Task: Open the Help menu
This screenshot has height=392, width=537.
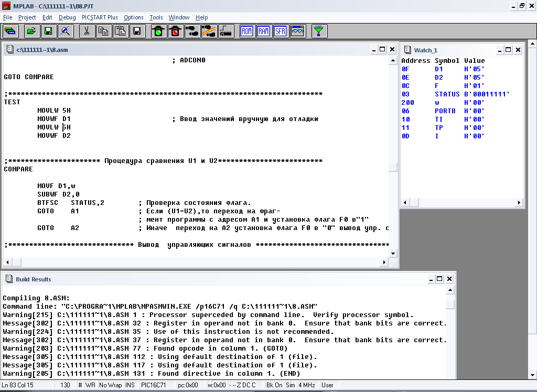Action: click(x=202, y=17)
